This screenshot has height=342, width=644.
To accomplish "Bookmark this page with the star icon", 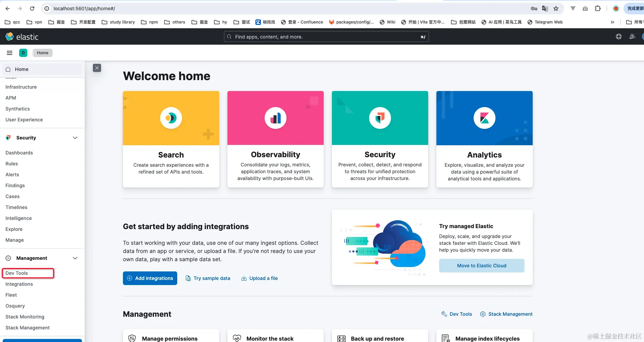I will pos(556,9).
